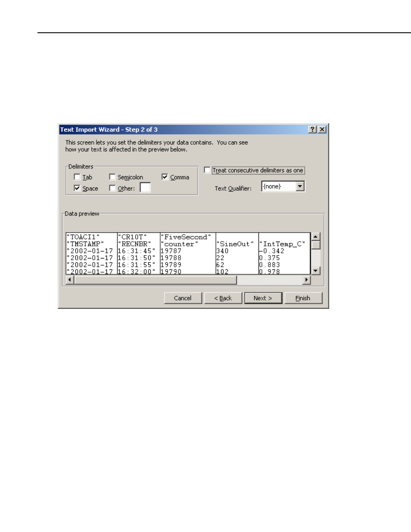Click the "counter" cell in preview
Viewport: 411px width, 532px height.
point(179,244)
